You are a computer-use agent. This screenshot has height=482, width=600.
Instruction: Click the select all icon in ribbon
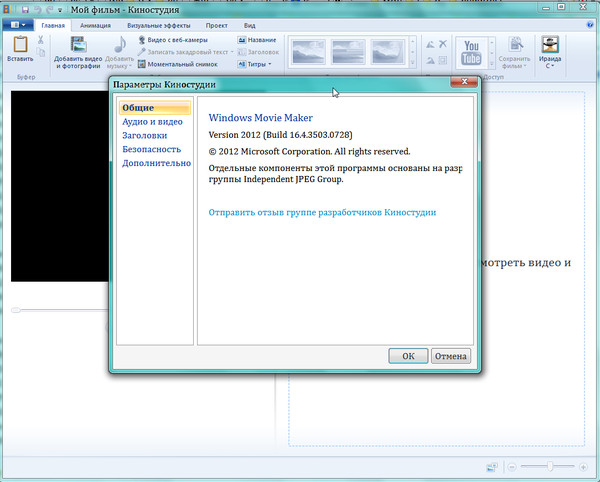pyautogui.click(x=443, y=60)
